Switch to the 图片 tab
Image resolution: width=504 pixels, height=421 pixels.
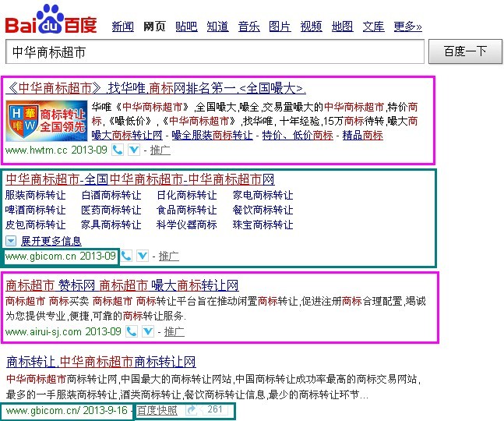tap(280, 27)
